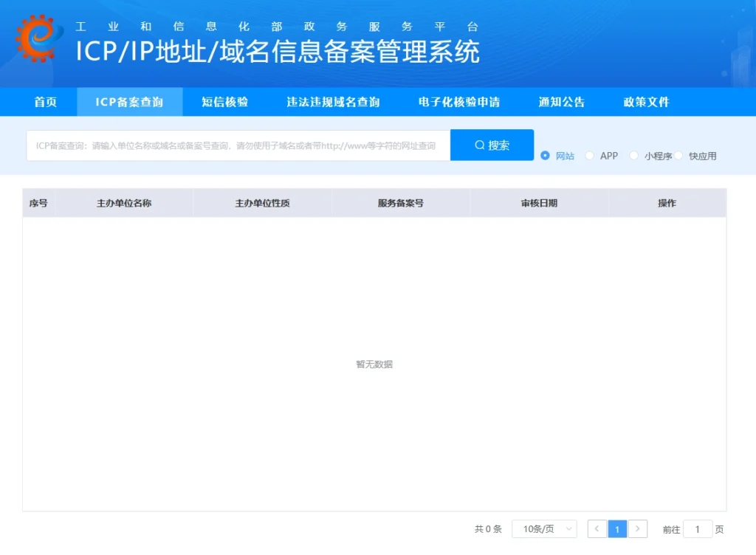Open the 政策文件 tab
The height and width of the screenshot is (555, 756).
tap(646, 103)
